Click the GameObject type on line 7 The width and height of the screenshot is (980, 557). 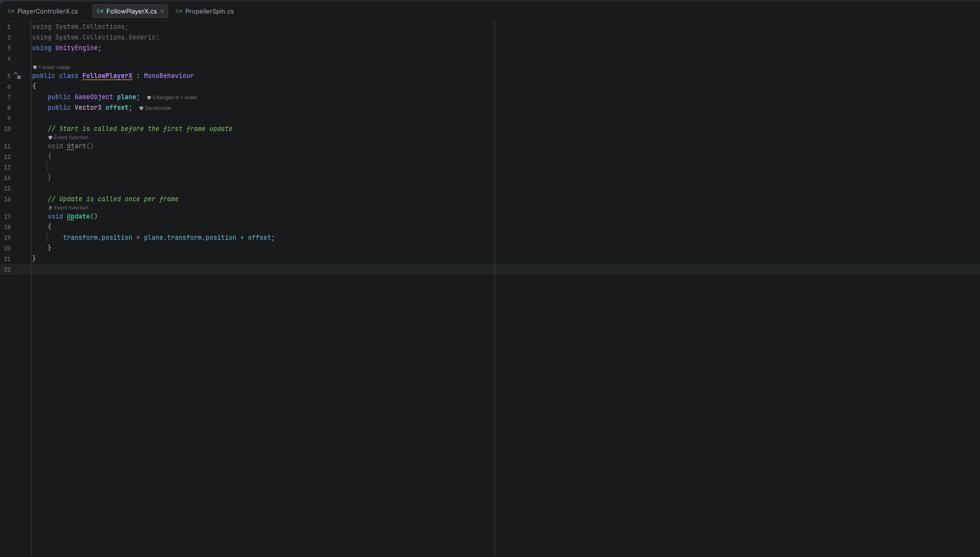pos(93,97)
